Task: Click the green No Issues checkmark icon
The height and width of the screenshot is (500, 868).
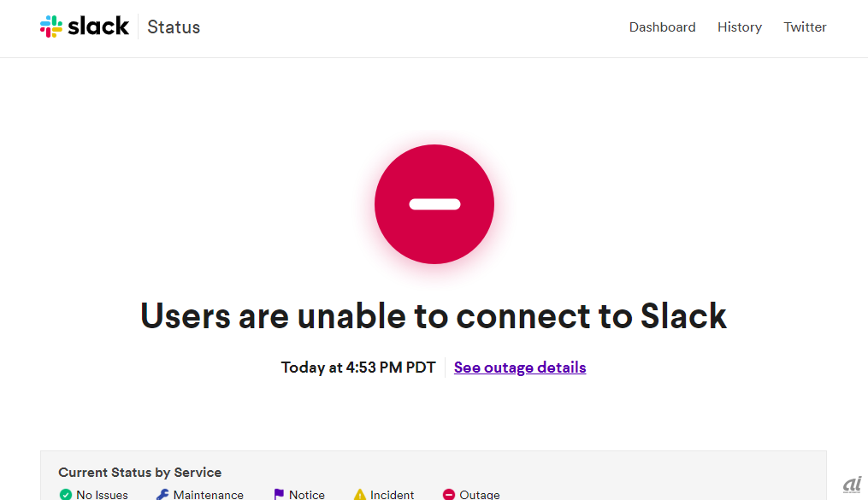Action: pyautogui.click(x=66, y=494)
